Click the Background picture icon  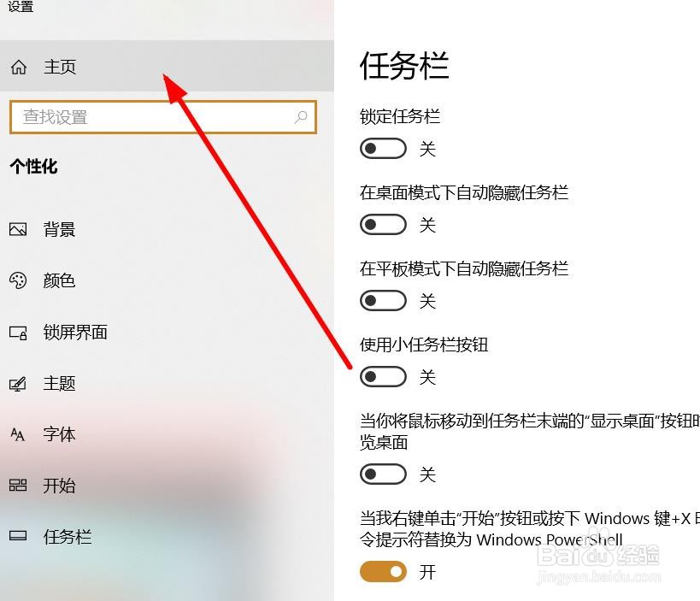(18, 229)
